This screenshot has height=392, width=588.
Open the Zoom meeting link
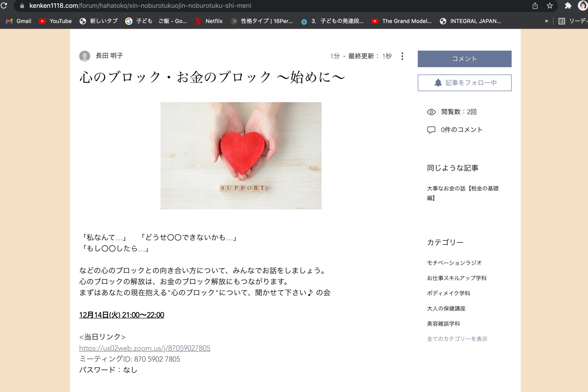(145, 348)
